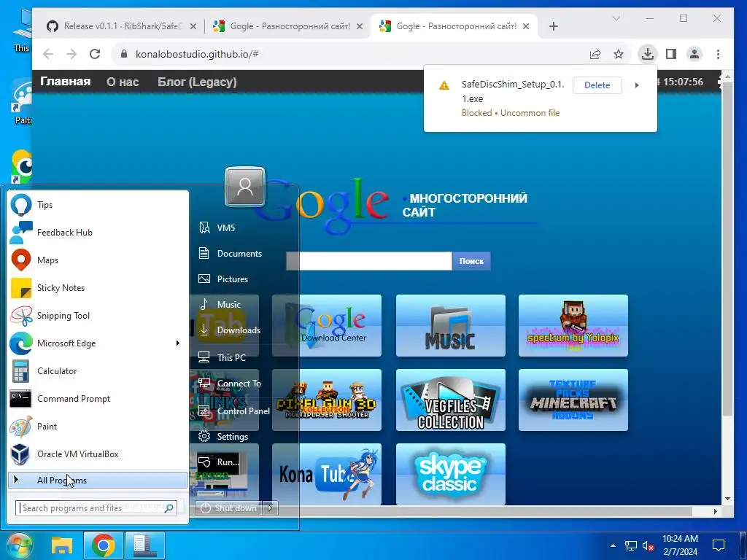This screenshot has height=560, width=747.
Task: Click the Shut down button
Action: (230, 508)
